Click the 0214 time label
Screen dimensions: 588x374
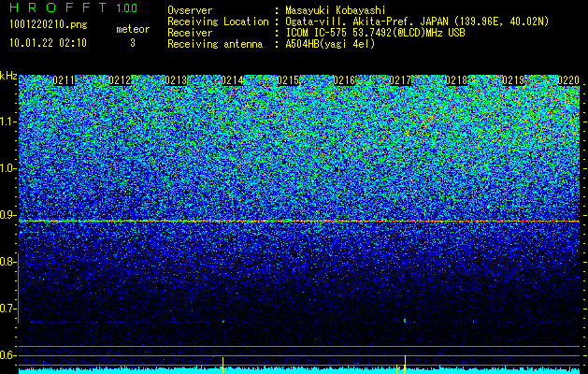[x=232, y=80]
